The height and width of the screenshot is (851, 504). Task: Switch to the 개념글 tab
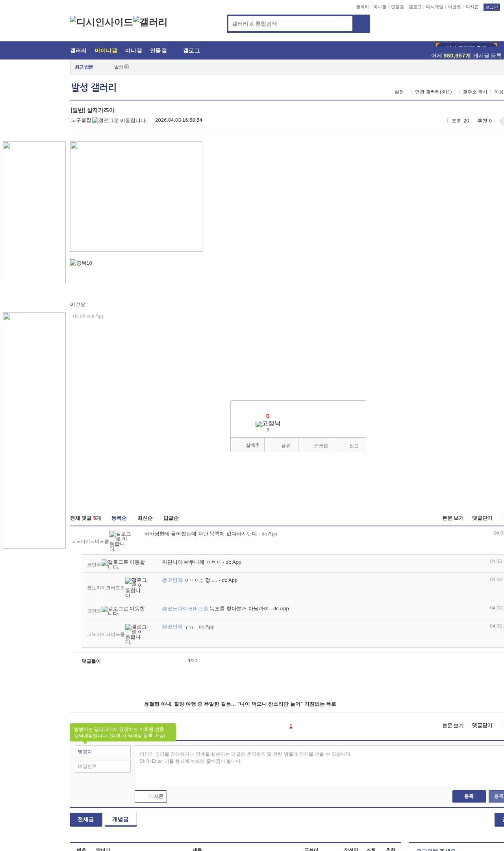[x=121, y=819]
